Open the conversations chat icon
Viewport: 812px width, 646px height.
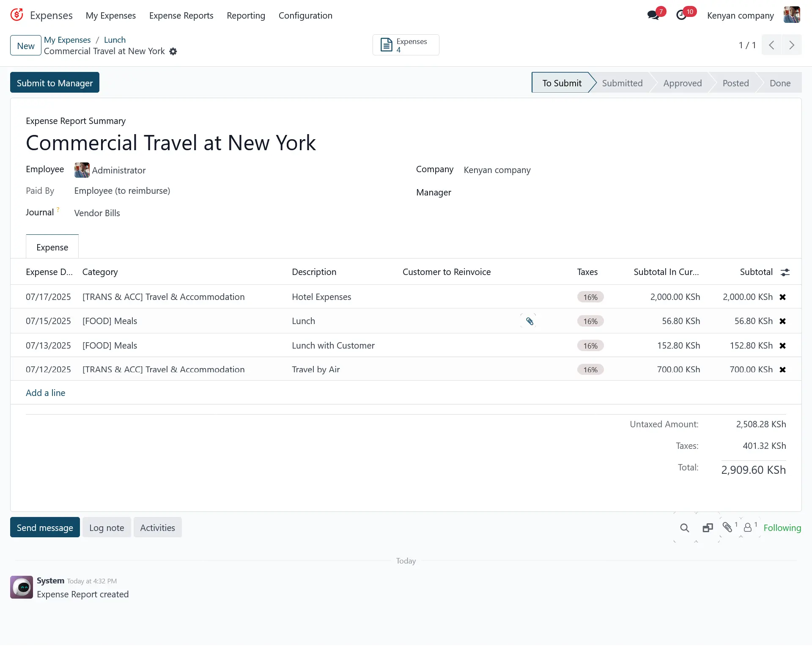tap(653, 16)
